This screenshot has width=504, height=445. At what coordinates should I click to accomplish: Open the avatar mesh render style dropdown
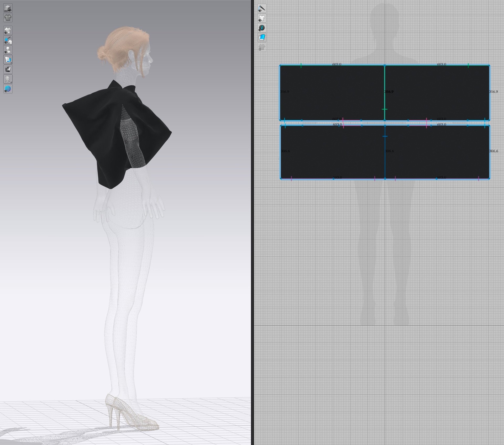8,79
